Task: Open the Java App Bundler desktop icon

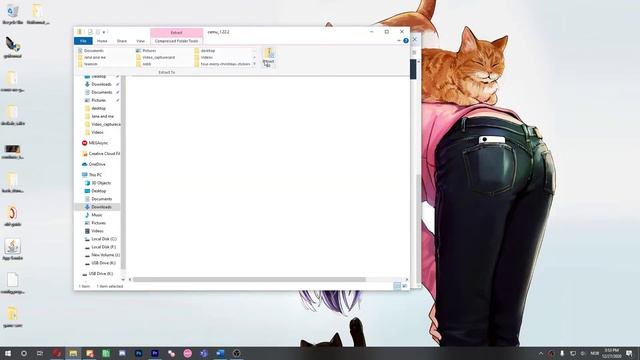Action: 12,249
